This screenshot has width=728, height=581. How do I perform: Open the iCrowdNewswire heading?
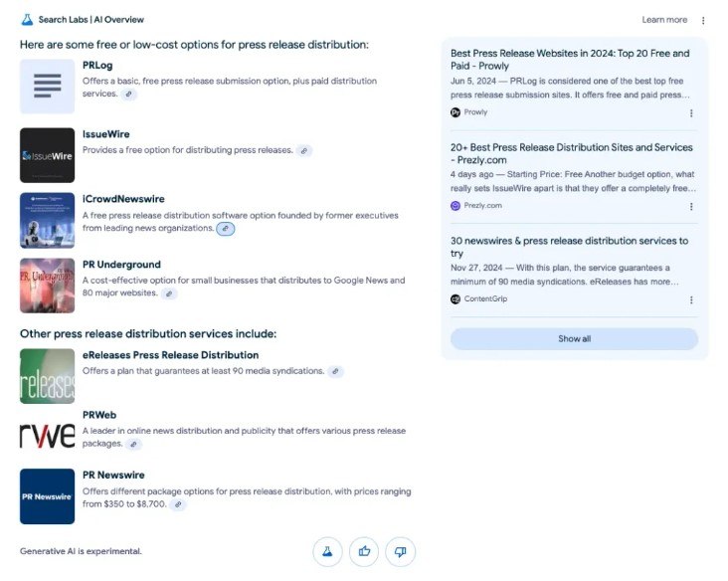[x=123, y=199]
